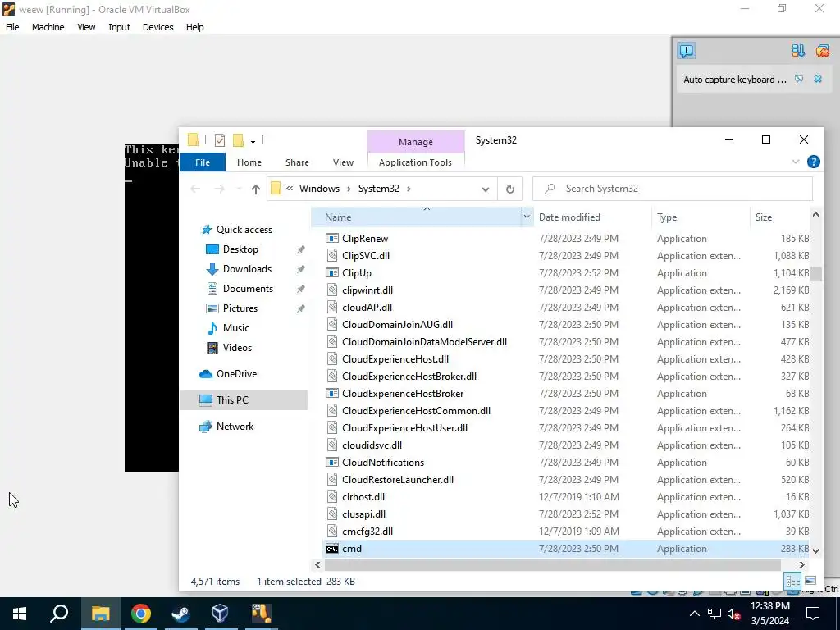Open Music in the navigation pane
Screen dimensions: 840x630
[235, 328]
